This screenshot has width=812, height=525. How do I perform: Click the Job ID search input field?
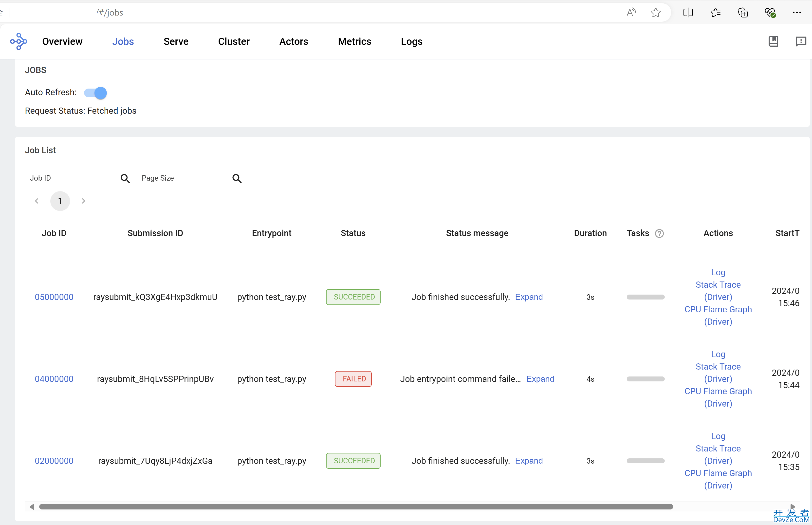pos(71,178)
